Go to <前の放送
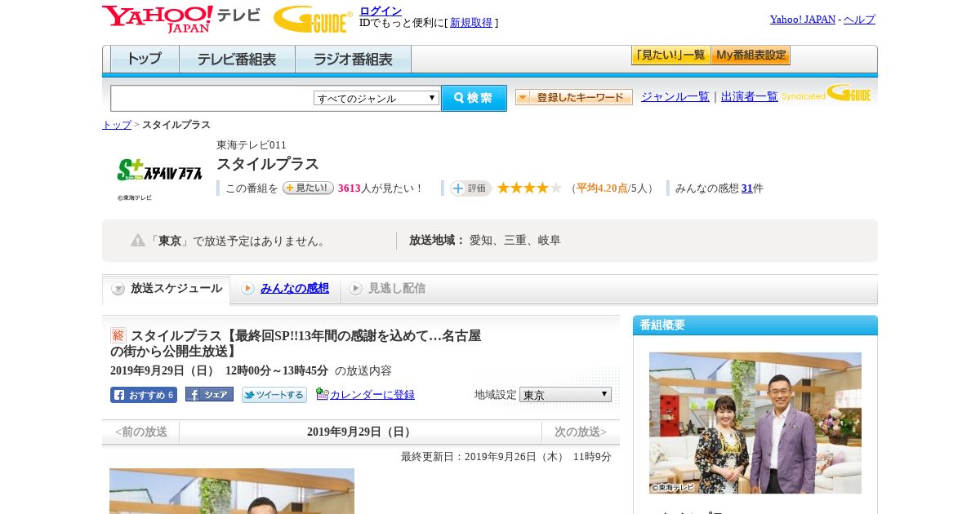 [141, 432]
